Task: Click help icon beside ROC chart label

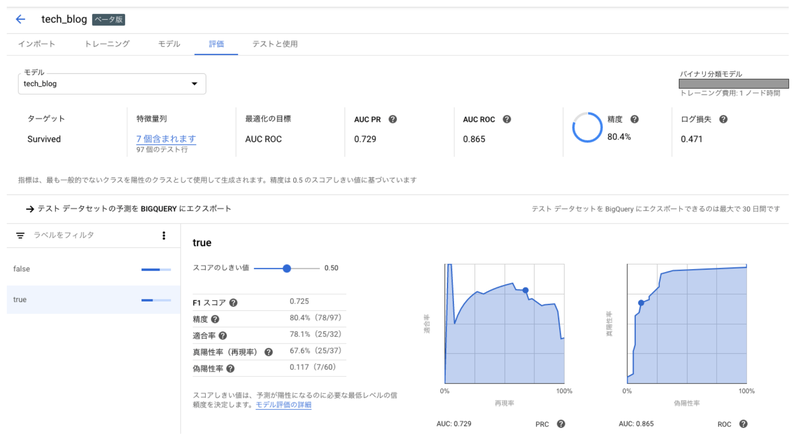Action: [x=743, y=424]
